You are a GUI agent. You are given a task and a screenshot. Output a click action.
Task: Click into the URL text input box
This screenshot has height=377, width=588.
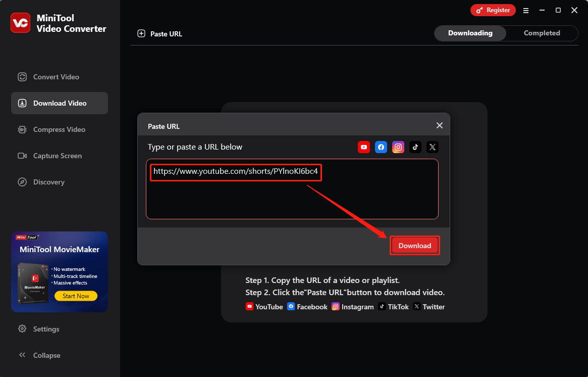click(x=292, y=189)
